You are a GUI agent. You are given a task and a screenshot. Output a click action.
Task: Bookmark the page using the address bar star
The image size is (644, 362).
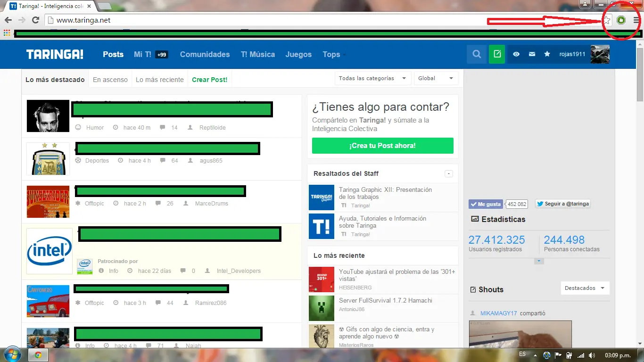coord(608,20)
